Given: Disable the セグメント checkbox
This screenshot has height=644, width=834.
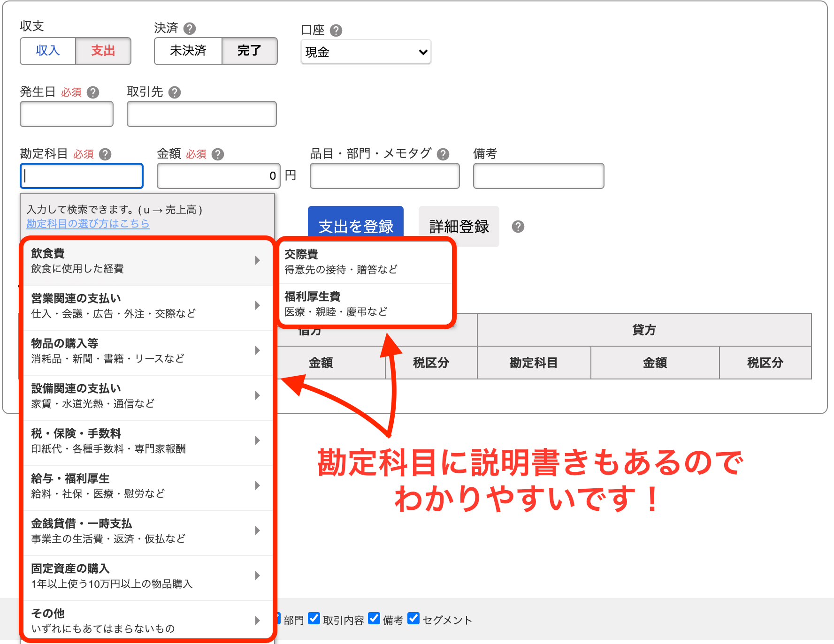Looking at the screenshot, I should coord(413,619).
